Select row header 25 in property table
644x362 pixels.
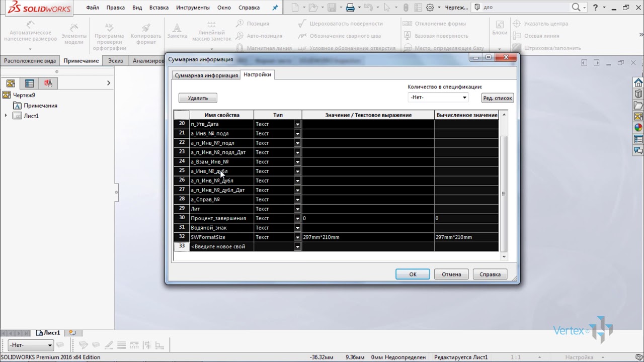[182, 171]
